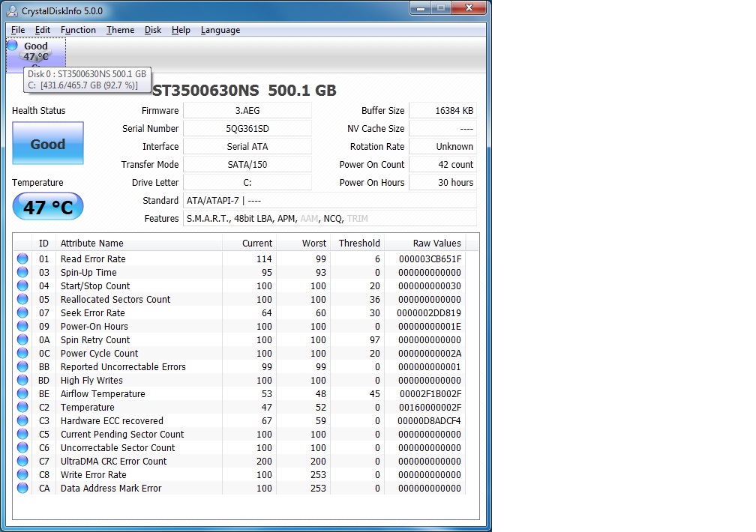
Task: Select the UltraDMA CRC Error Count attribute name
Action: tap(113, 461)
